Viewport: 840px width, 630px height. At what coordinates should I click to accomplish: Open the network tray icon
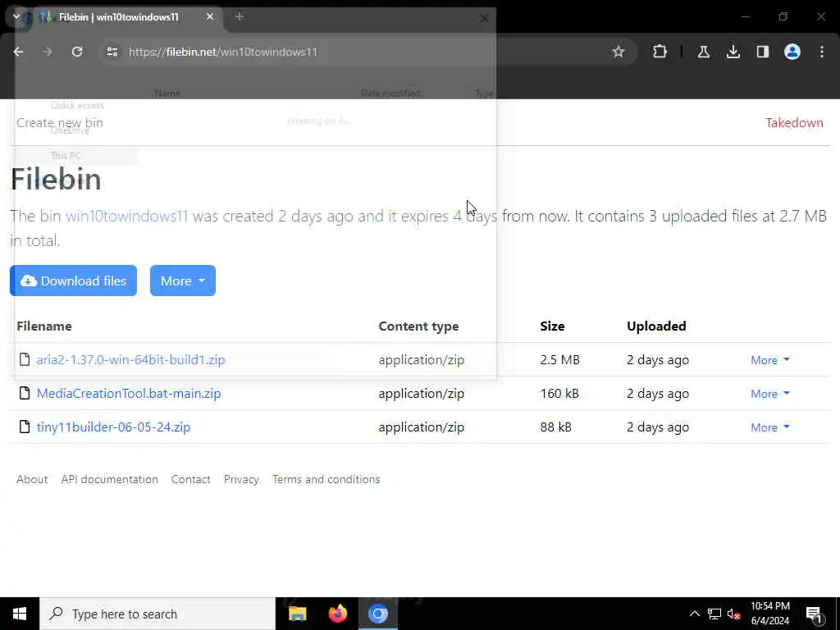(x=714, y=614)
